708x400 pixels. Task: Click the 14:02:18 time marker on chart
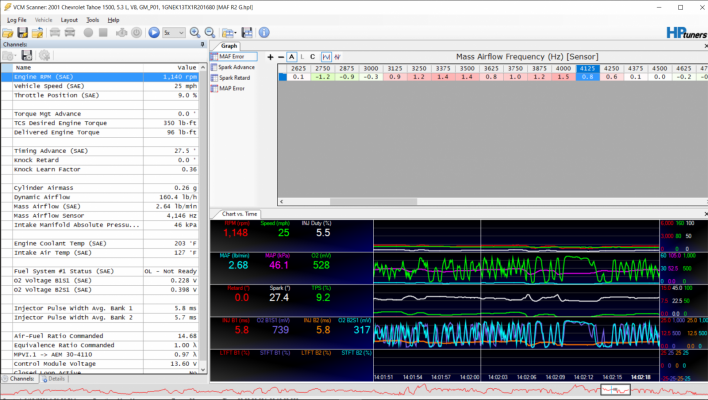641,377
